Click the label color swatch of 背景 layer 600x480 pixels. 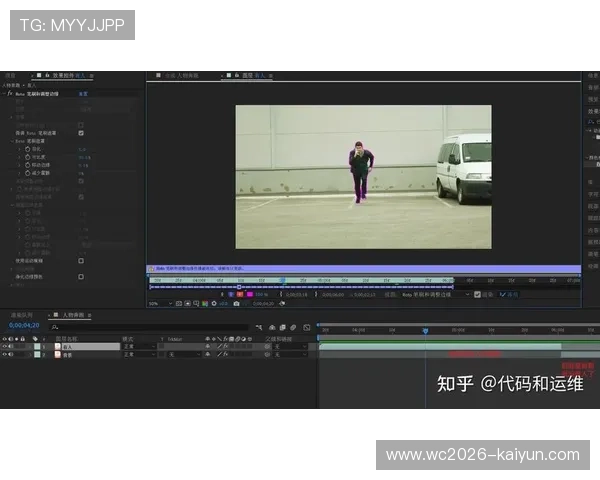pyautogui.click(x=37, y=355)
